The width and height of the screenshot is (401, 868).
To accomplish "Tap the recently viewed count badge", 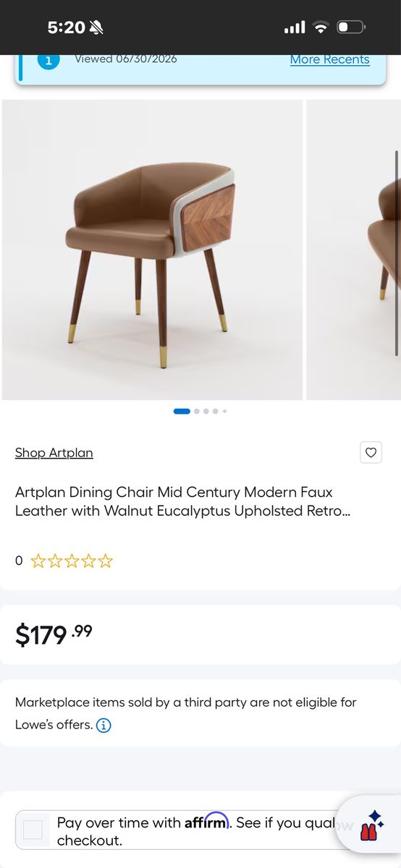I will pyautogui.click(x=48, y=61).
